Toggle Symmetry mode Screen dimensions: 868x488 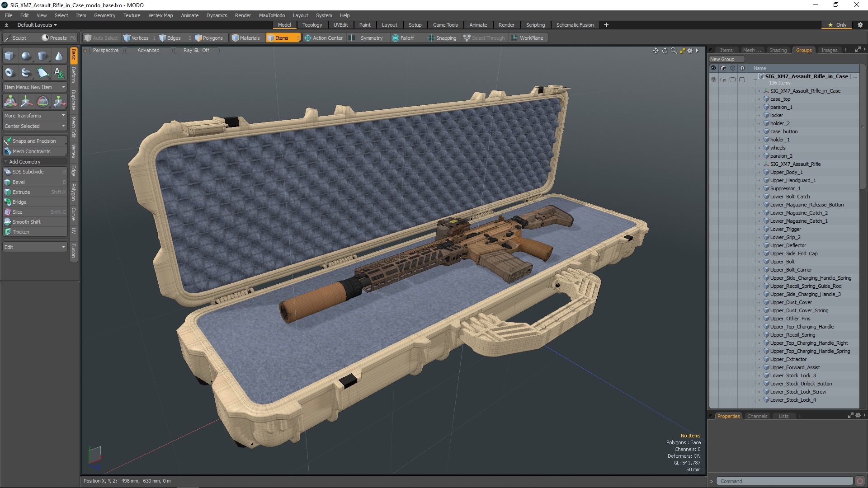click(x=371, y=38)
